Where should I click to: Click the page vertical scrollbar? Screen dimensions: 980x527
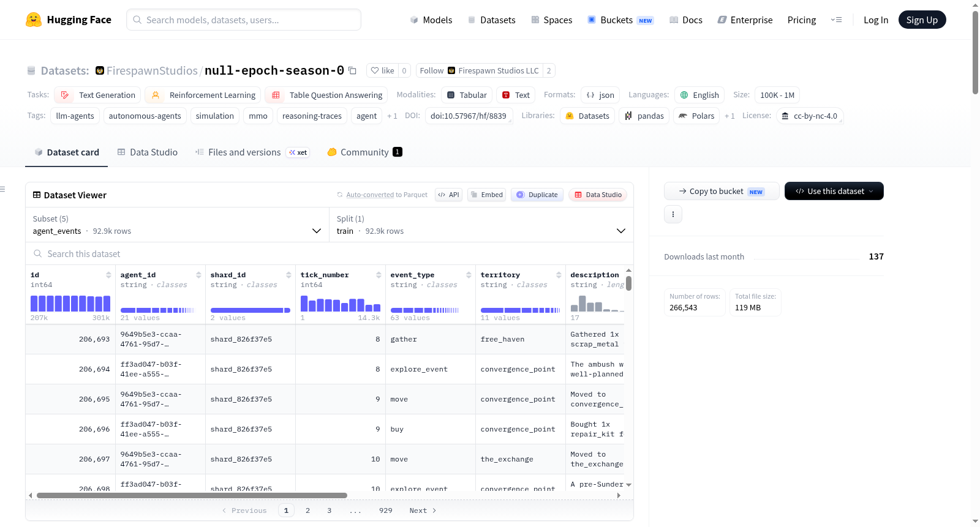click(x=975, y=51)
